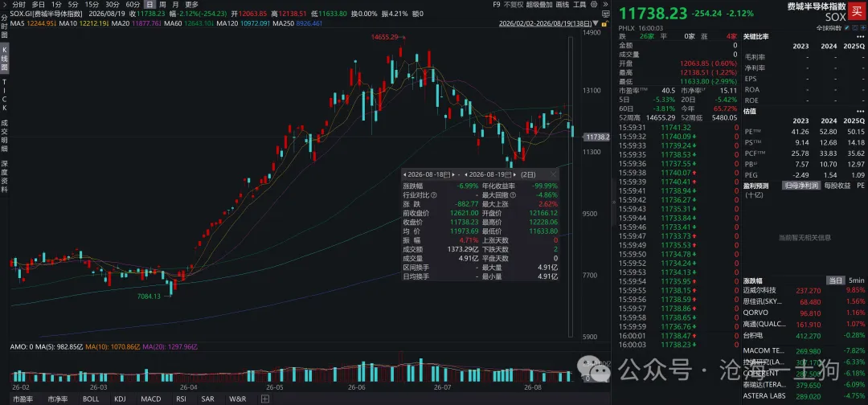Switch indicator to 市盈率
This screenshot has height=405, width=868.
tap(23, 399)
